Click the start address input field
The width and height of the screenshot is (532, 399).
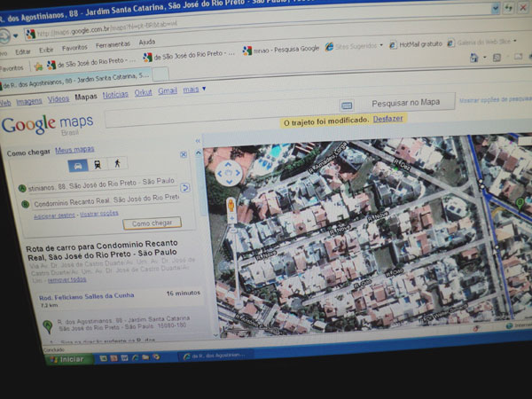click(x=102, y=184)
